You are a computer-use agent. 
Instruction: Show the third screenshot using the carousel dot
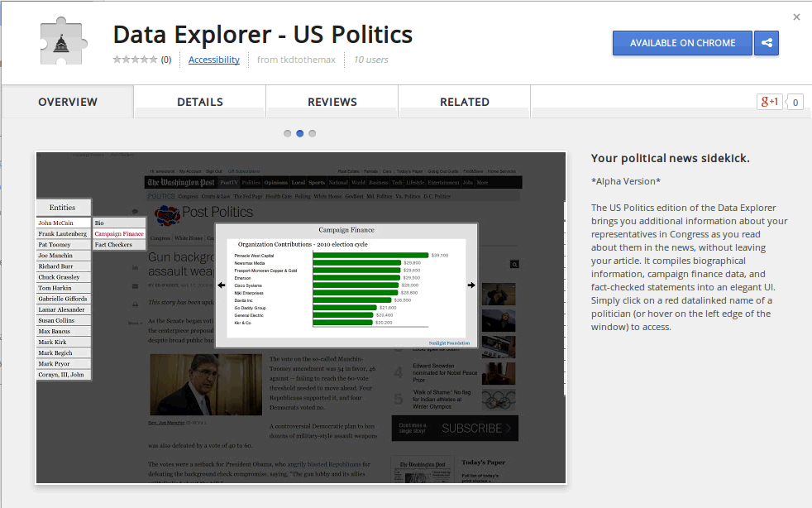pyautogui.click(x=313, y=134)
